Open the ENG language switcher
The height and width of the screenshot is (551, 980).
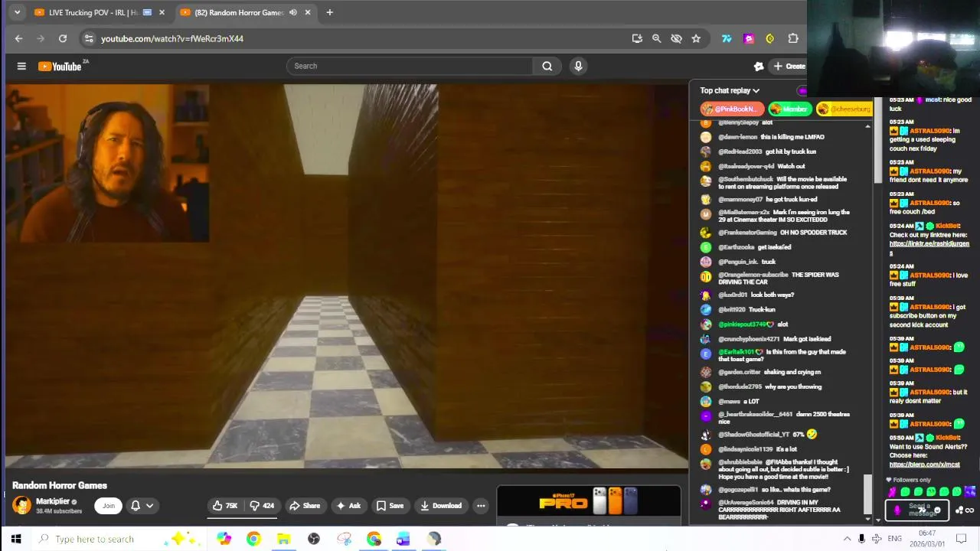click(x=894, y=539)
